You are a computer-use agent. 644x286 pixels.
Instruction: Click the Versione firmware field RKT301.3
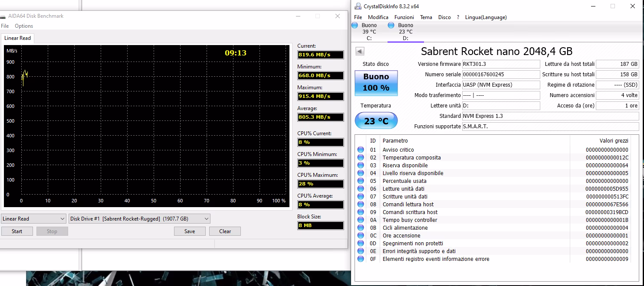tap(501, 64)
